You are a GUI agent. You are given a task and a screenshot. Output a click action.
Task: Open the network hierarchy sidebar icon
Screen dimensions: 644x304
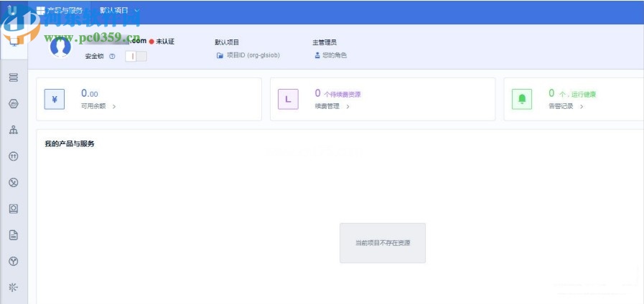coord(14,130)
